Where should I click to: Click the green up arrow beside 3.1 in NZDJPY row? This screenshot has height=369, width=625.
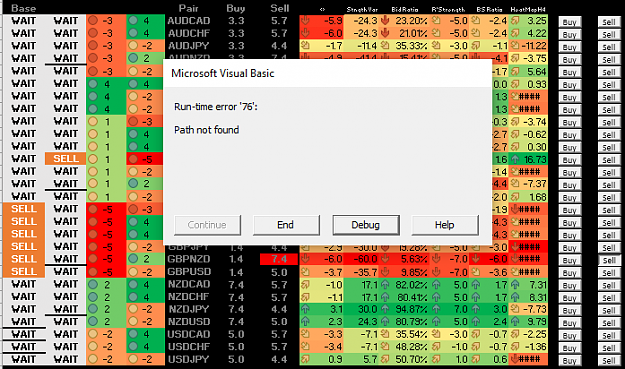[305, 309]
